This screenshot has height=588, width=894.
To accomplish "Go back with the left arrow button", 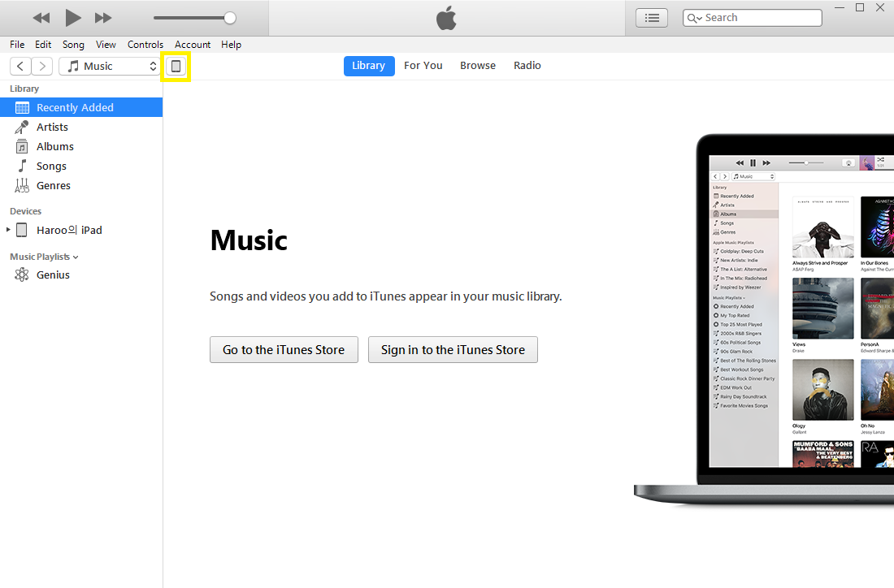I will [20, 66].
